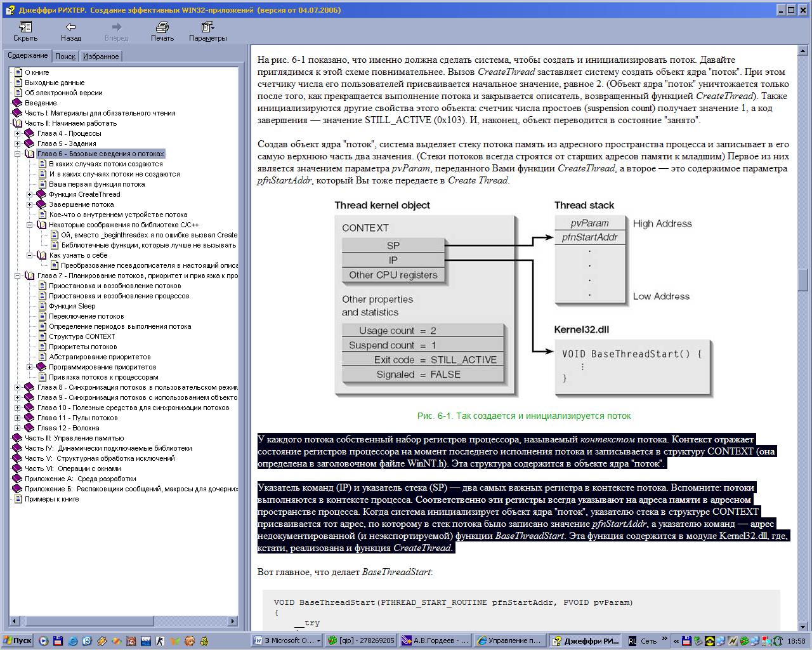
Task: Switch to Microsoft O... taskbar button
Action: 287,641
